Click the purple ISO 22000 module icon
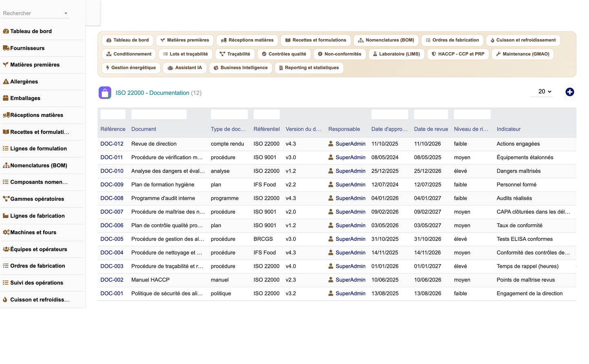589x364 pixels. [x=105, y=93]
